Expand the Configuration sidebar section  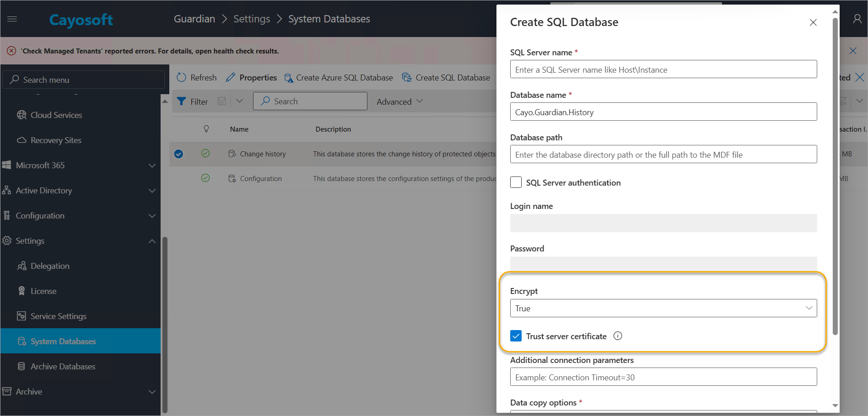coord(152,216)
